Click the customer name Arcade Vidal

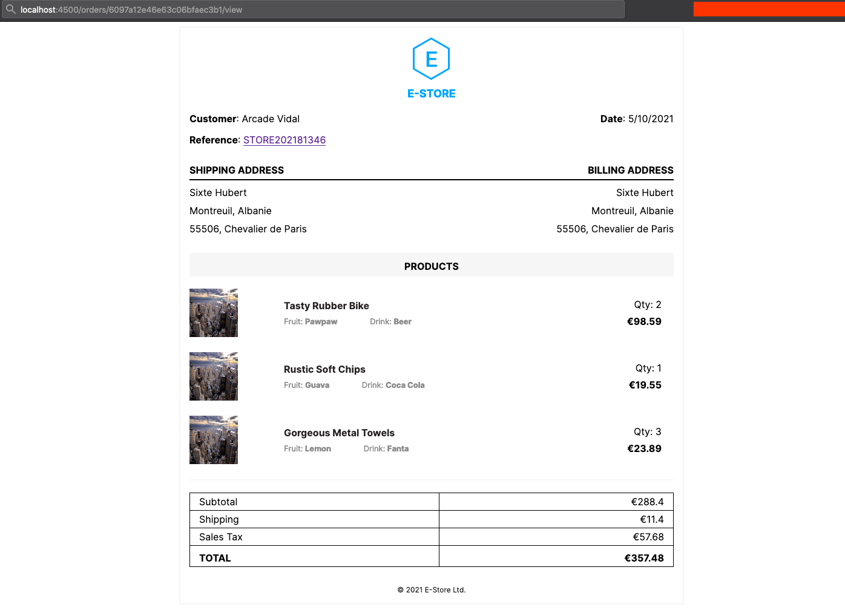point(271,119)
